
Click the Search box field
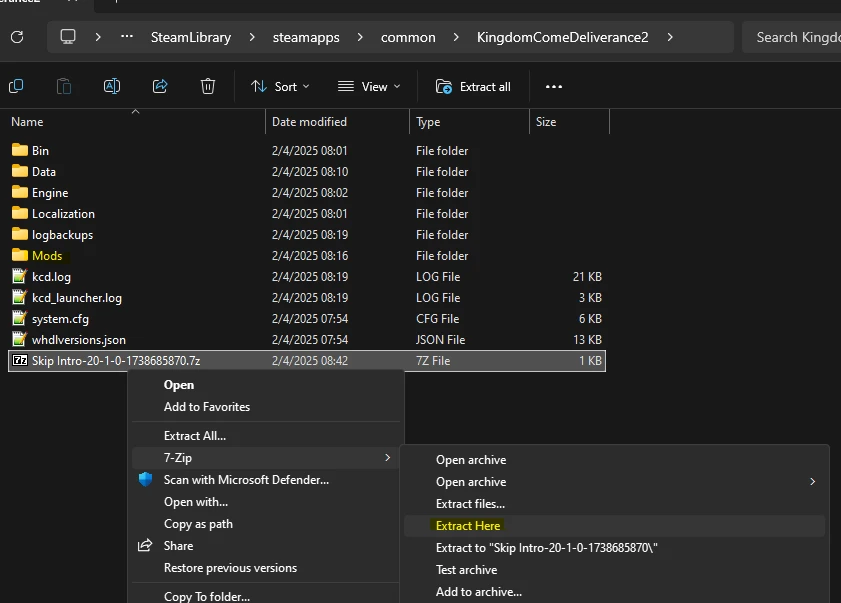pos(795,37)
